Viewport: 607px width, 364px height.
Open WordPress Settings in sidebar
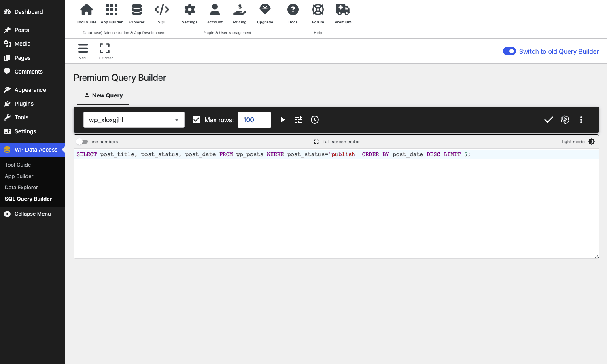tap(32, 131)
